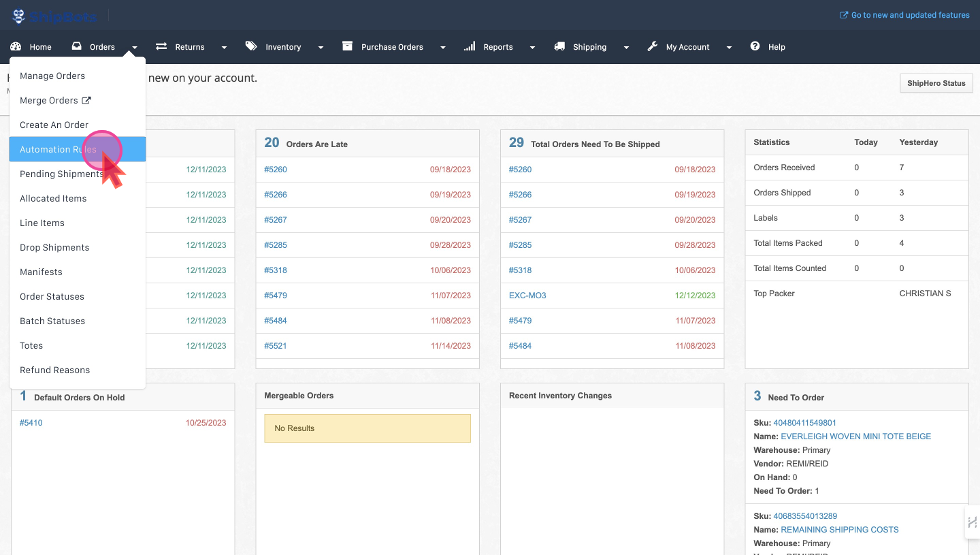Image resolution: width=980 pixels, height=555 pixels.
Task: Click the external link icon before Go to new features
Action: click(844, 15)
